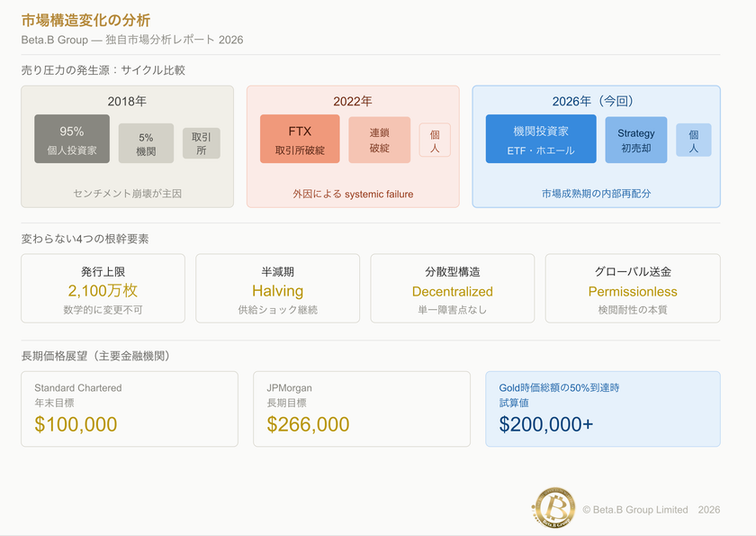
Task: Select the 95% 個人投資家 block
Action: tap(72, 139)
